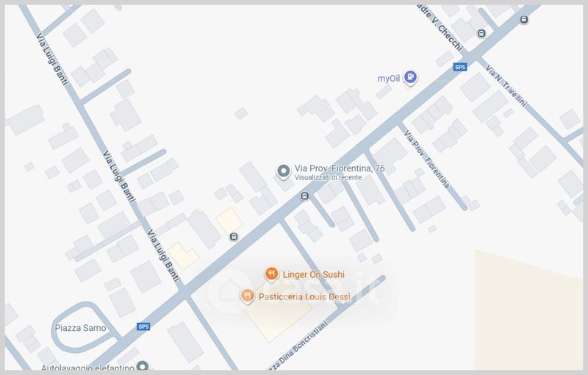Select the Via Prov. Fiorentina, 76 label

(x=340, y=168)
